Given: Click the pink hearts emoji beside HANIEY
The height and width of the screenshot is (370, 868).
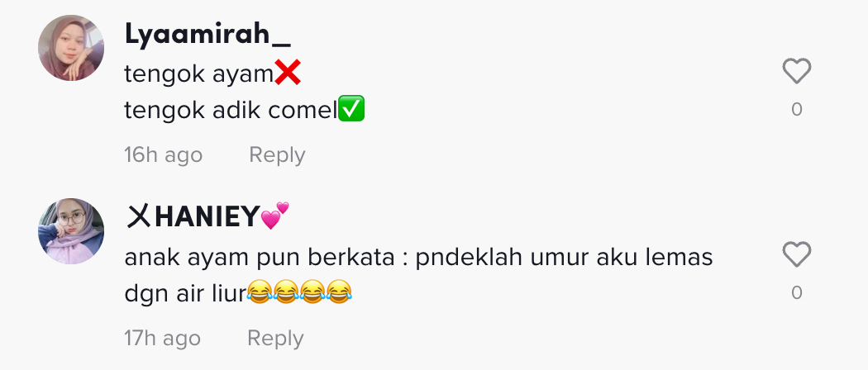Looking at the screenshot, I should point(275,215).
